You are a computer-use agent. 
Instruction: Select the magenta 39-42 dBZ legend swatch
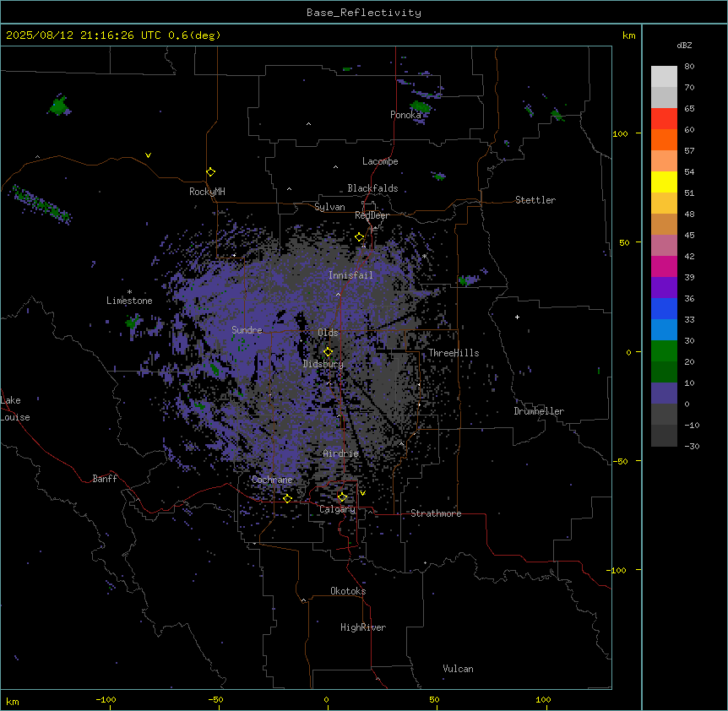pyautogui.click(x=664, y=266)
